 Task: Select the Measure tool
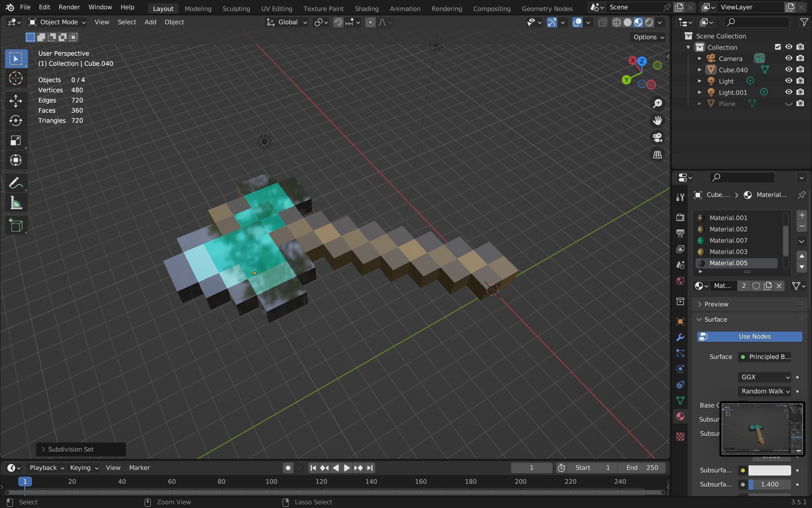click(x=16, y=203)
